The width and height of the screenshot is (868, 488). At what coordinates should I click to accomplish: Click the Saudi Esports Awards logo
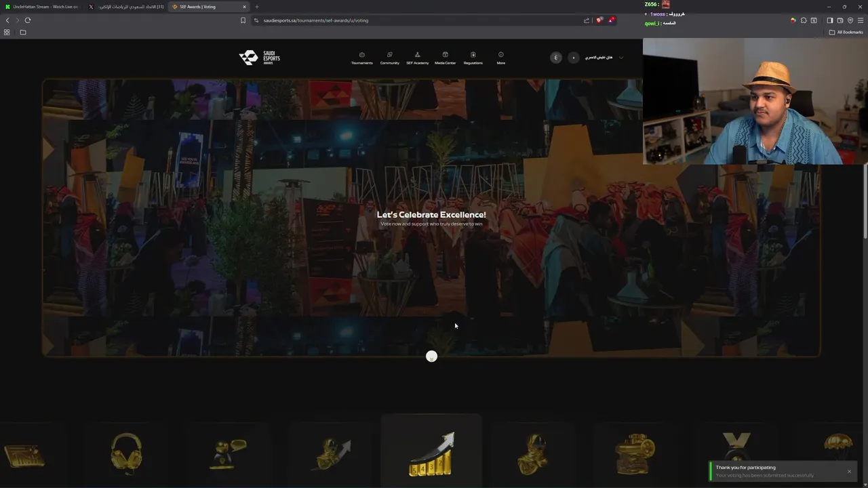click(259, 58)
